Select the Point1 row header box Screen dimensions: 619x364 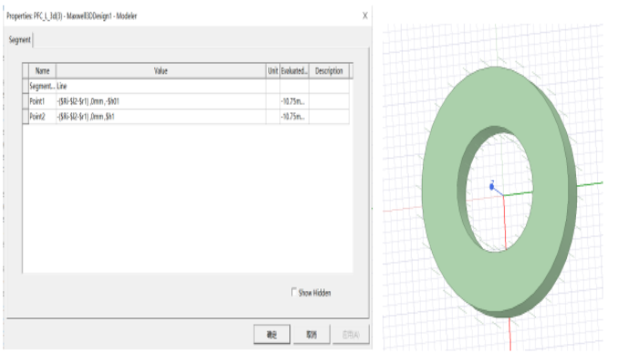coord(26,101)
